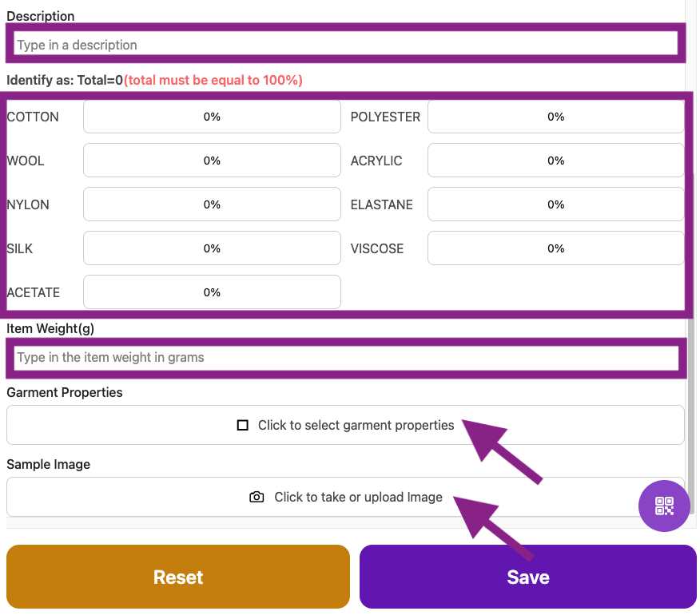Image resolution: width=700 pixels, height=615 pixels.
Task: Click the Wool percentage box
Action: point(212,161)
